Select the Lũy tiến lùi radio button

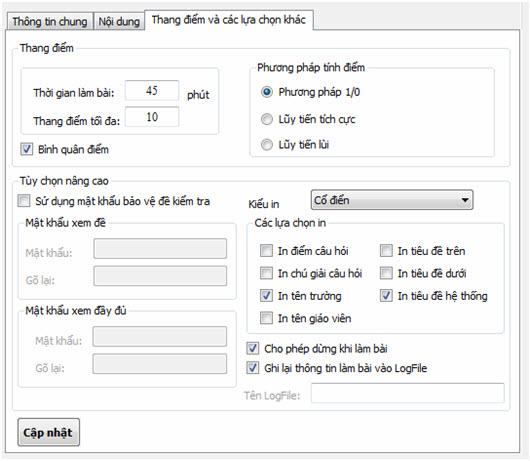pos(267,145)
